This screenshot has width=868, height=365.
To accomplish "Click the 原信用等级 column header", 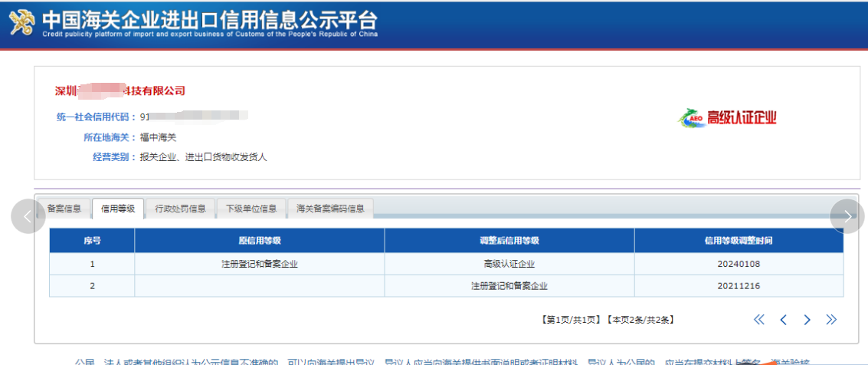I will pyautogui.click(x=260, y=240).
